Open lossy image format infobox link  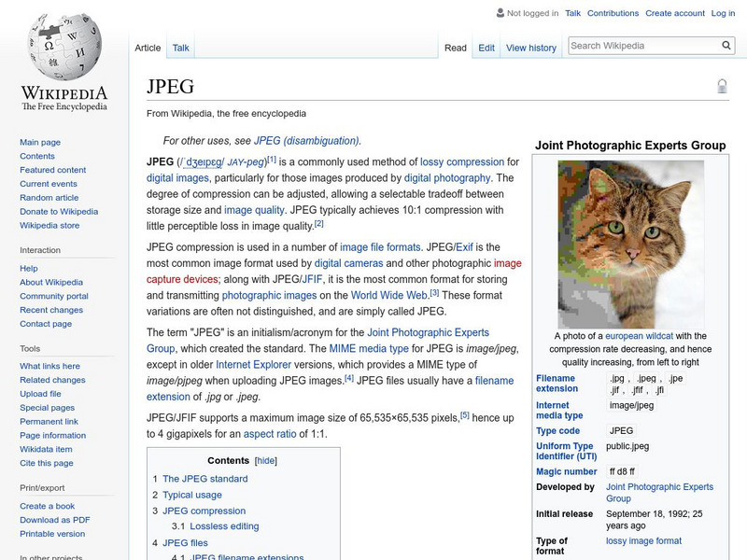643,541
